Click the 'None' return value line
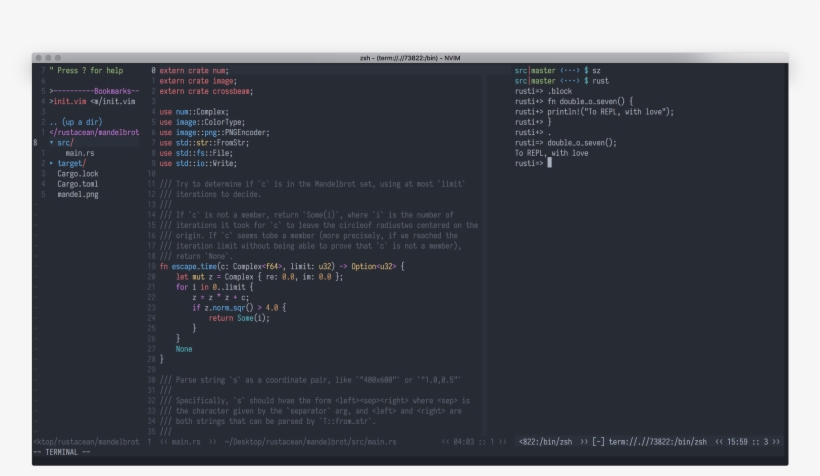 point(184,349)
